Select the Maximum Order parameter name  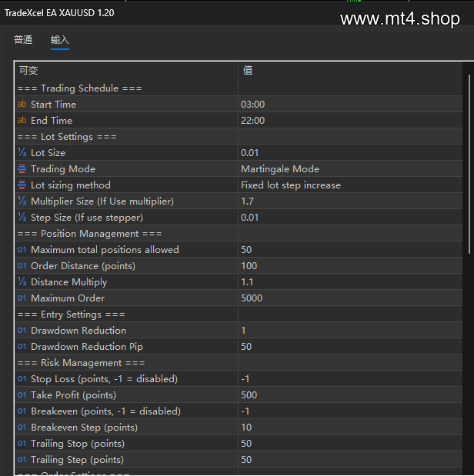(68, 298)
